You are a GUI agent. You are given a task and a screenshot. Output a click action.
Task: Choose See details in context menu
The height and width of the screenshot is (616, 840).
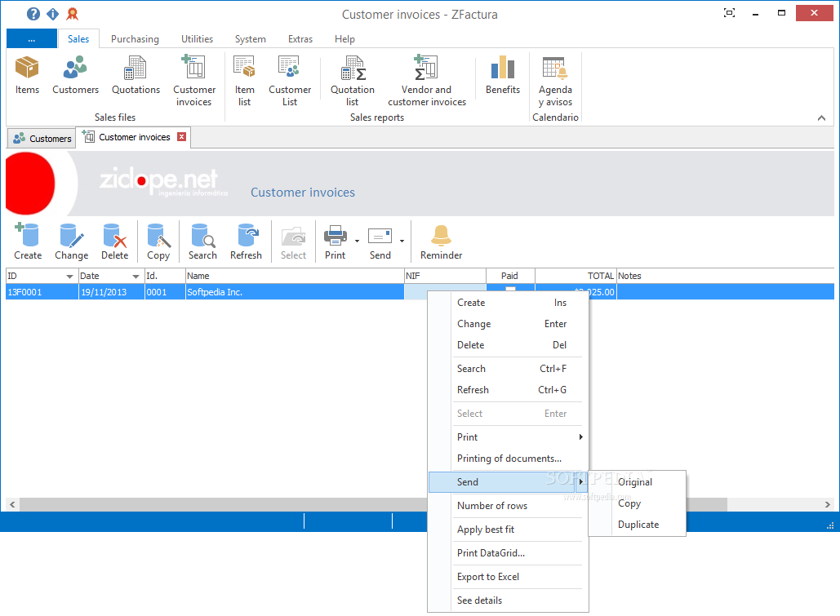508,600
